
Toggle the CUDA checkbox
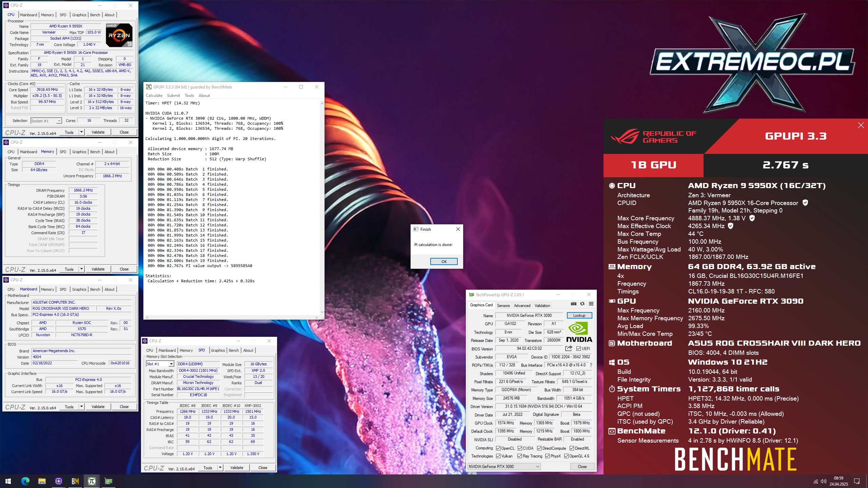pos(520,448)
